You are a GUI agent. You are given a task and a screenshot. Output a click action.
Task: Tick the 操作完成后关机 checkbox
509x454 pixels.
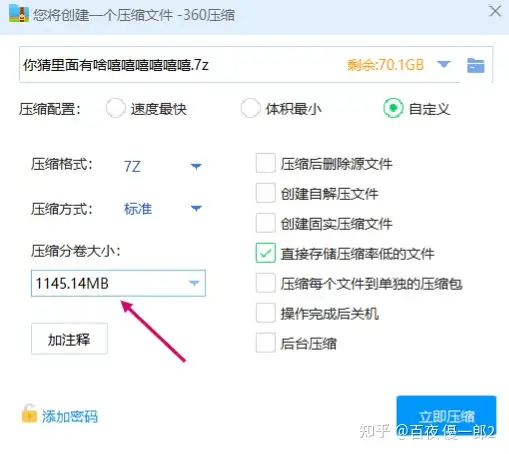click(266, 313)
